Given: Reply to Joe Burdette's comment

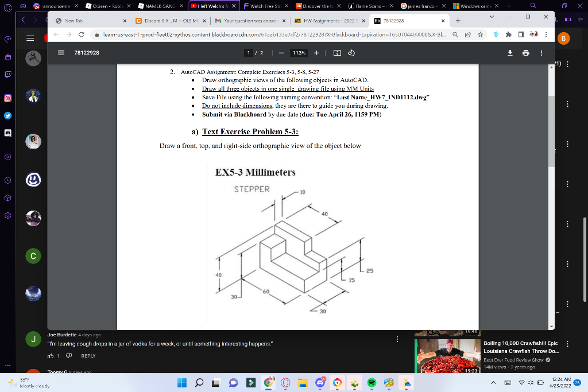Looking at the screenshot, I should pos(88,356).
